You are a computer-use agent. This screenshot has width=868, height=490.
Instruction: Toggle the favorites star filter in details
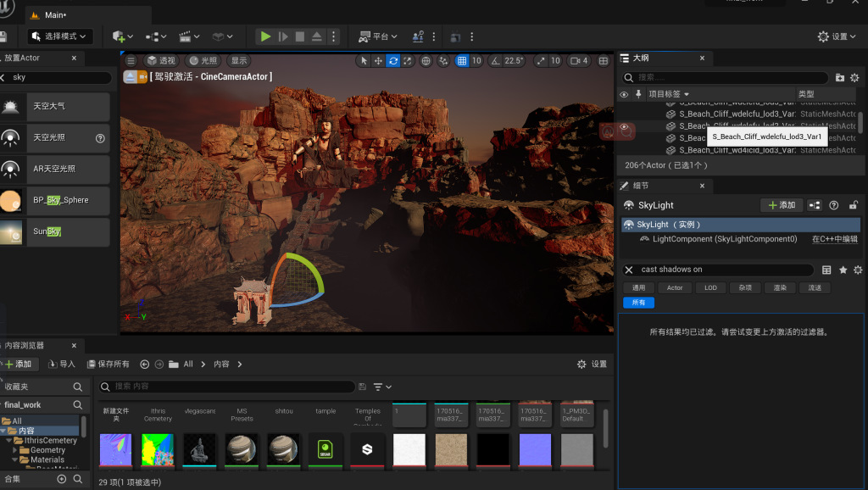click(843, 270)
